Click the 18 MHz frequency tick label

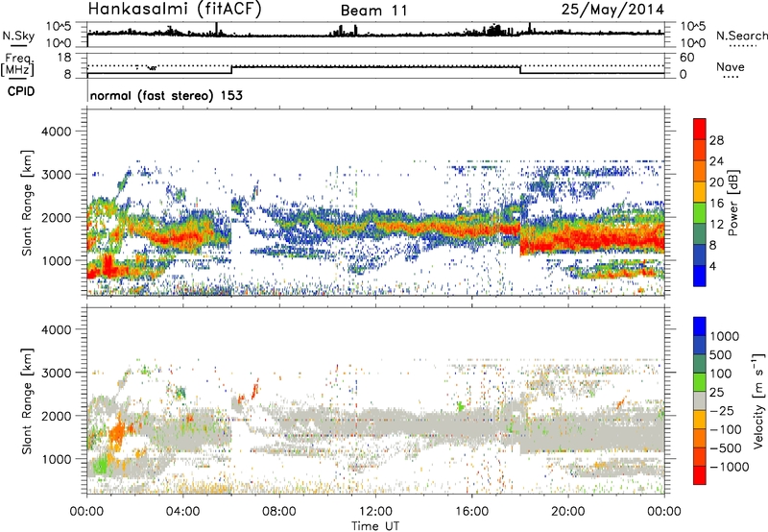(63, 58)
